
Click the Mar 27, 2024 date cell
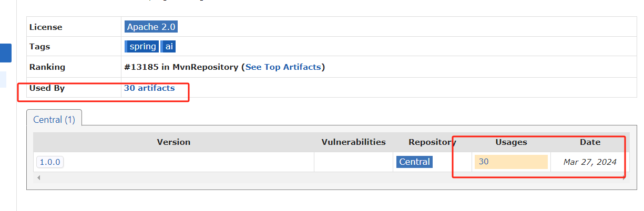pyautogui.click(x=590, y=162)
